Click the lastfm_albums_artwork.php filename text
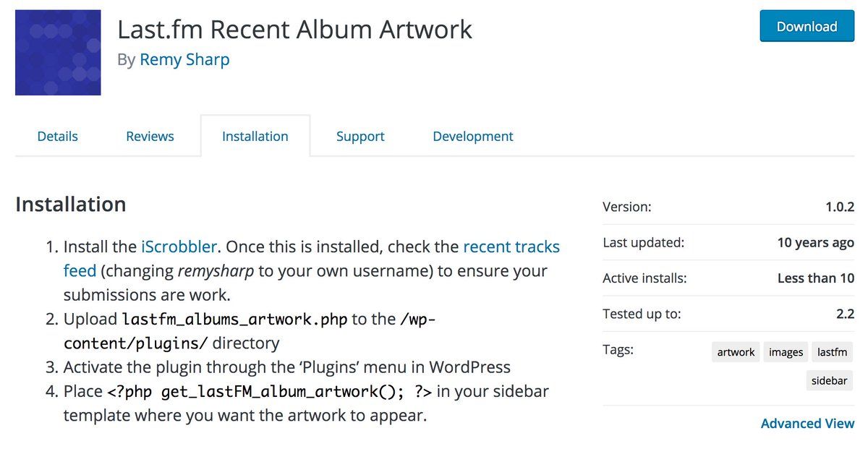Viewport: 868px width, 454px height. [234, 319]
